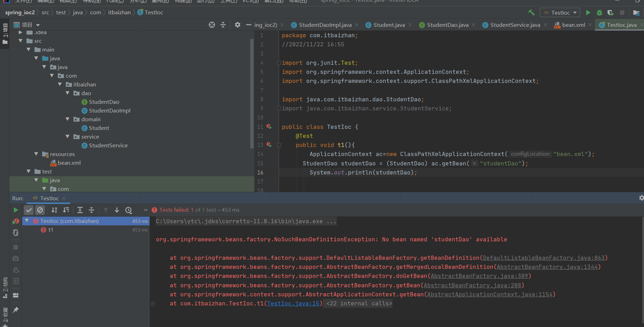Open the TestIoc run configuration dropdown

click(x=560, y=13)
